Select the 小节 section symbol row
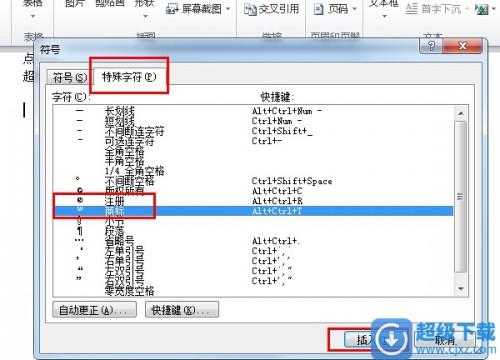The height and width of the screenshot is (360, 500). (x=253, y=221)
